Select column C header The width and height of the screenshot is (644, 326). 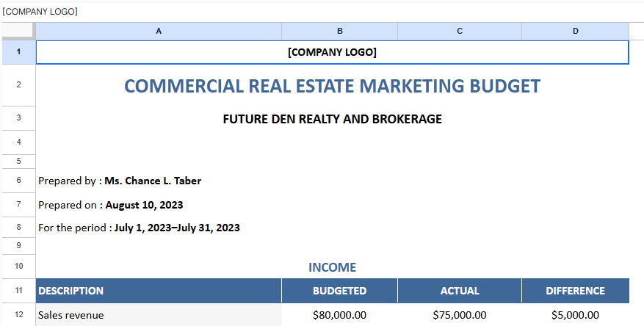(460, 31)
